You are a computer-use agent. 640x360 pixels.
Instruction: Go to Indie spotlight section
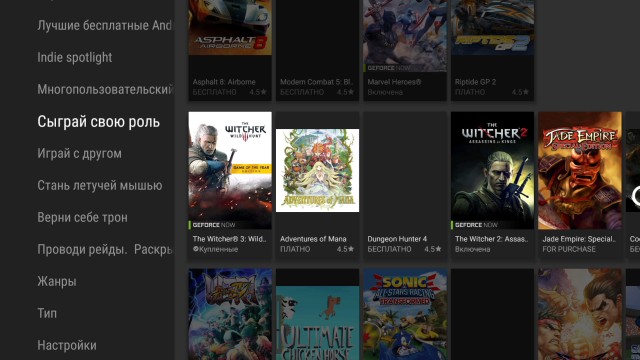point(75,58)
